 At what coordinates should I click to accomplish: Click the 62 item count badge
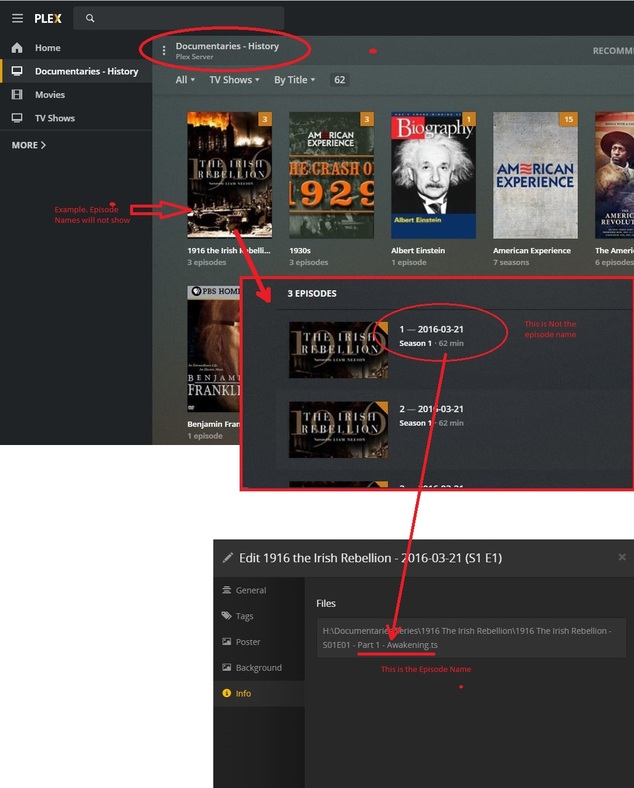pos(340,79)
